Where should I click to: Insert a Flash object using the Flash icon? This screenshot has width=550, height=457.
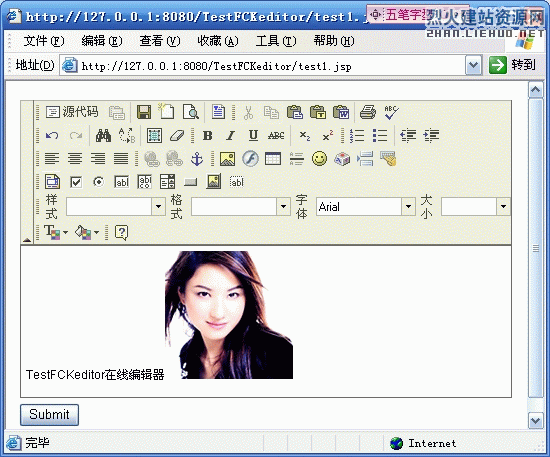point(250,159)
